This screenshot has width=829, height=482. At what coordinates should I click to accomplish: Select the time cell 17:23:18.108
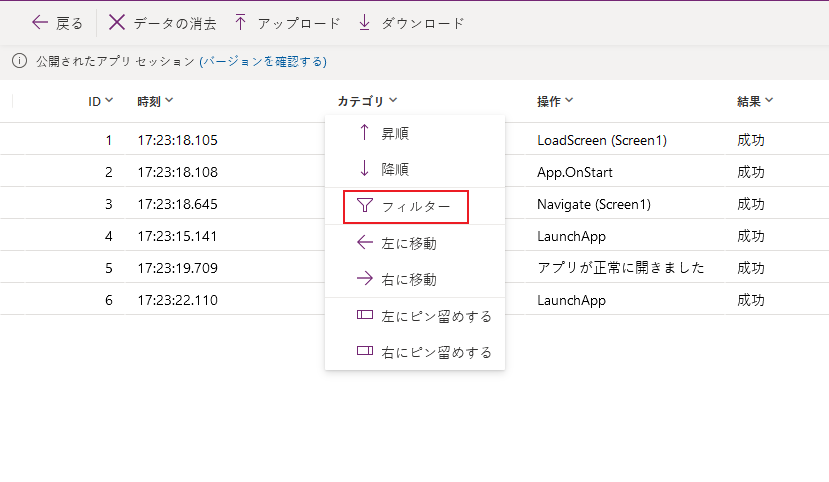(178, 172)
